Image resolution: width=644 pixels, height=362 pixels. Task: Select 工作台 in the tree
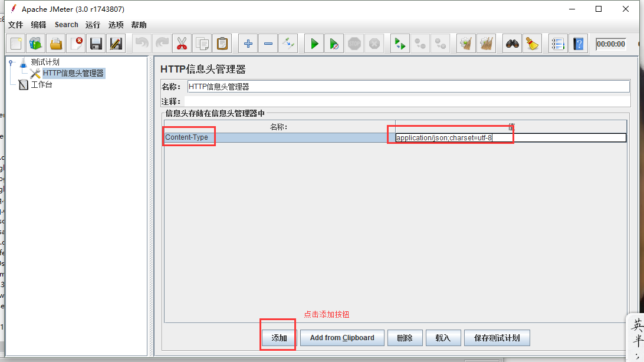41,84
